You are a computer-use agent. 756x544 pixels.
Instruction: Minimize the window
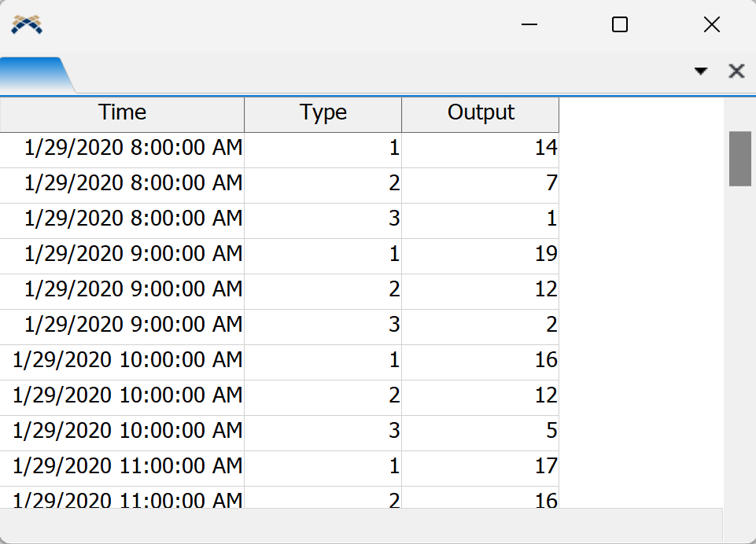(x=529, y=24)
